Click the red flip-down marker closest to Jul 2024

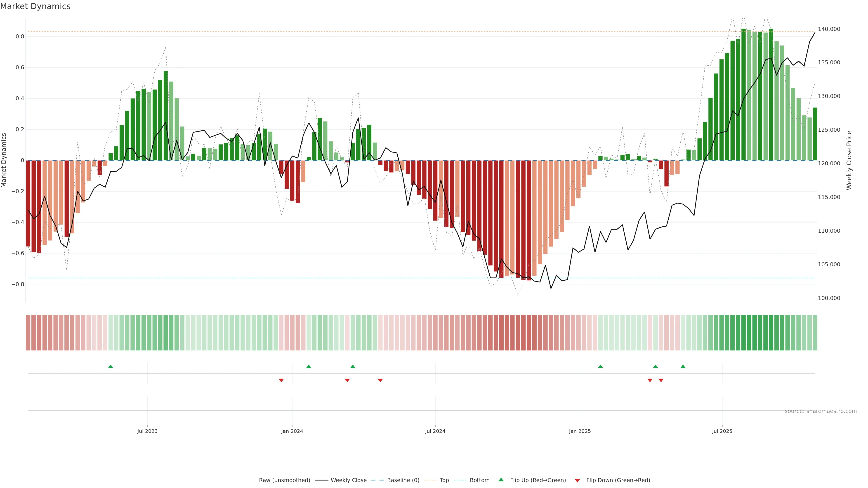click(x=380, y=380)
